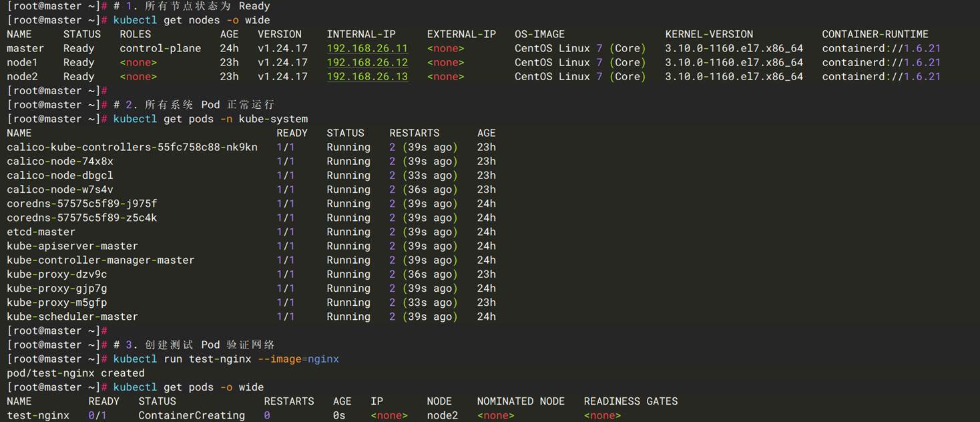Click the RESTARTS header in kube-system table
Viewport: 980px width, 422px height.
(415, 133)
